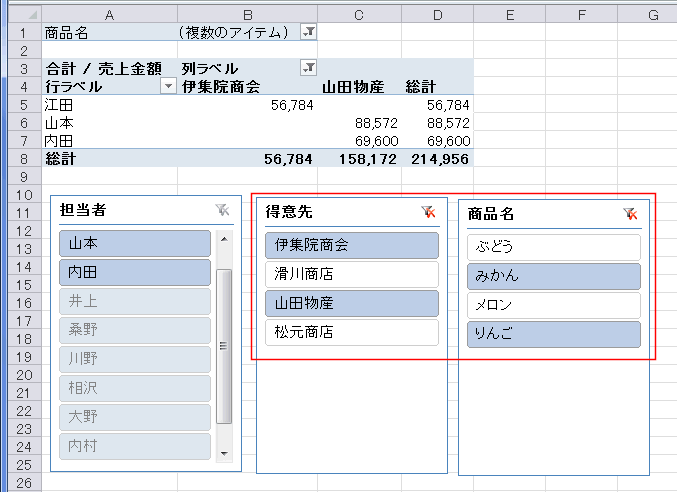Select the 総計 row label cell
This screenshot has height=492, width=677.
click(x=110, y=159)
